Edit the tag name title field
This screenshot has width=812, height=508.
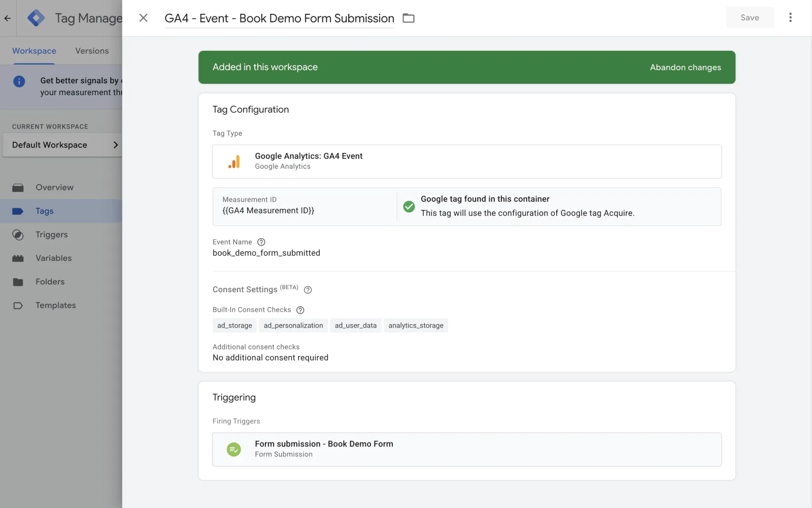279,18
